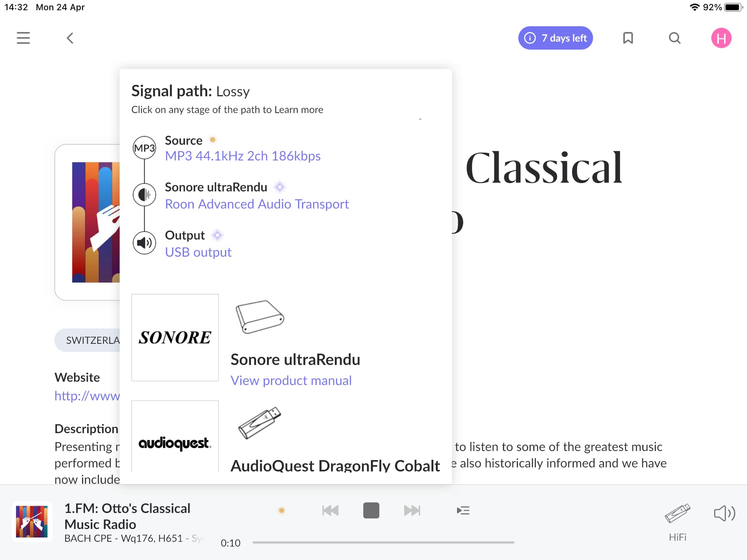
Task: Click the Roon Advanced Audio Transport link
Action: tap(257, 204)
